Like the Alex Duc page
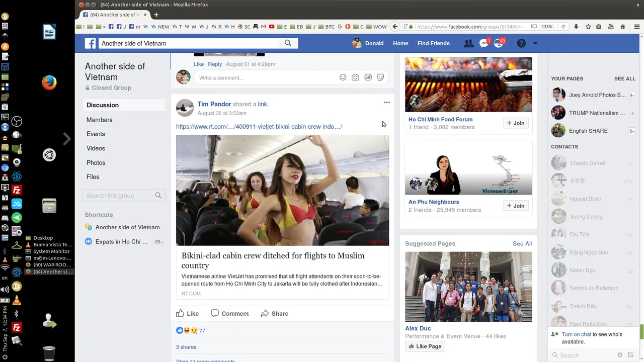This screenshot has height=362, width=644. pos(425,346)
